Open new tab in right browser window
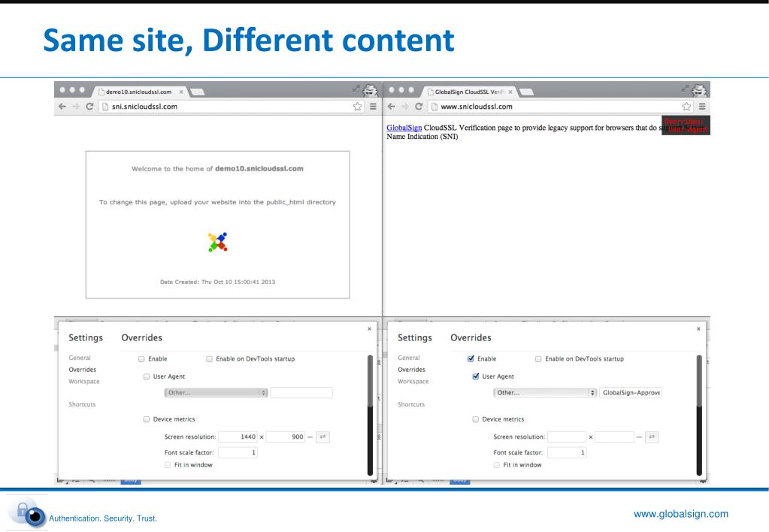 (x=526, y=92)
